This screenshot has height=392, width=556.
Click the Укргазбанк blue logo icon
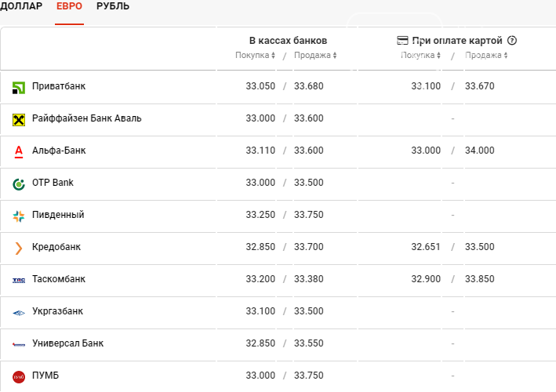(19, 313)
